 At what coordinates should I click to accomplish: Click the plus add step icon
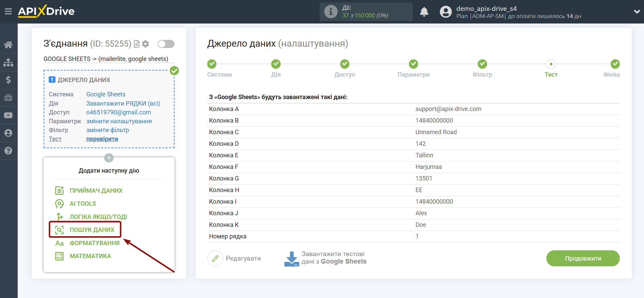click(x=109, y=158)
